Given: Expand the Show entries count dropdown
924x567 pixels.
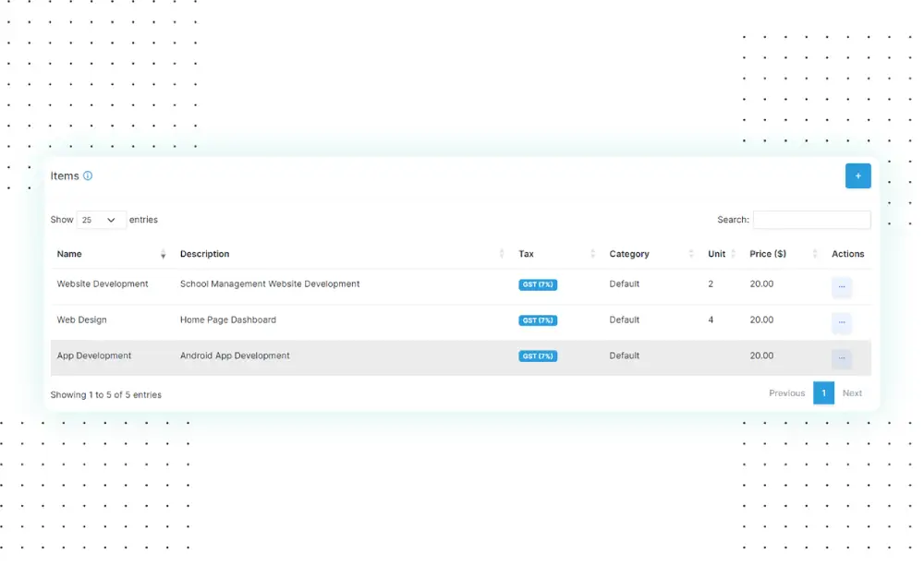Looking at the screenshot, I should coord(101,220).
